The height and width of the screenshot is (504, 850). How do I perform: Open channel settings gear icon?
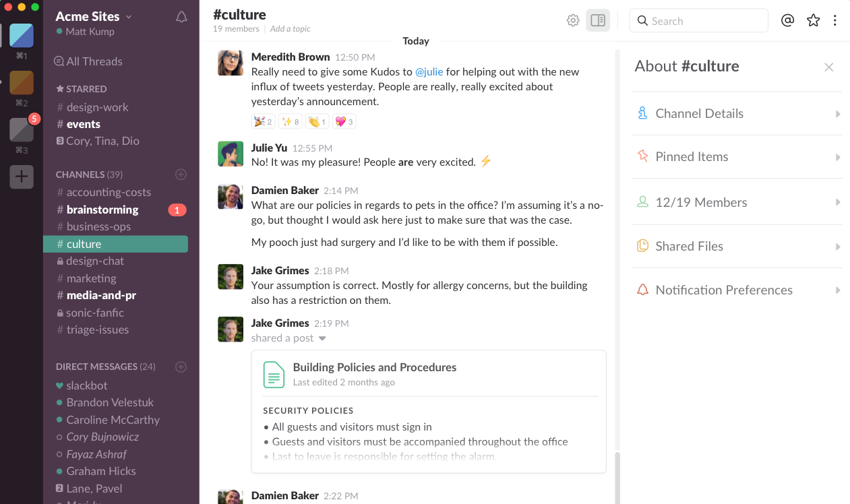coord(573,20)
